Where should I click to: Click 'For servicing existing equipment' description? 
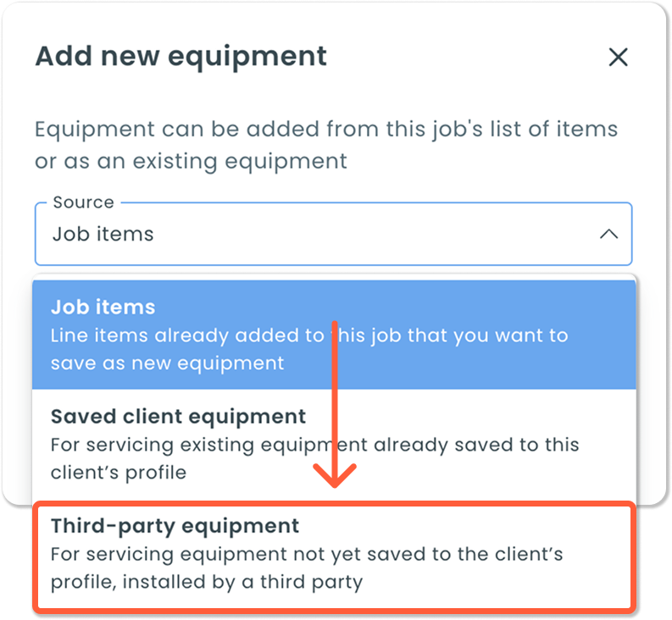314,445
